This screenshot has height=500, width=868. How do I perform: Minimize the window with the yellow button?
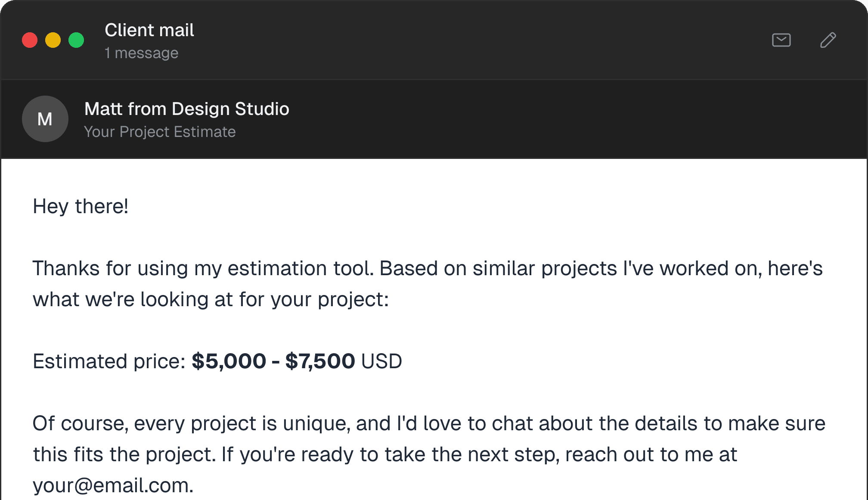[53, 40]
